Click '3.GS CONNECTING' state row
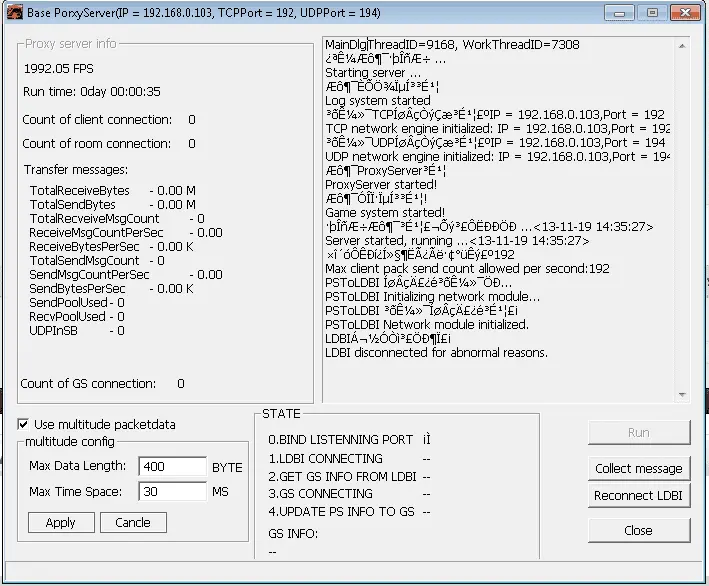This screenshot has height=586, width=709. [349, 494]
